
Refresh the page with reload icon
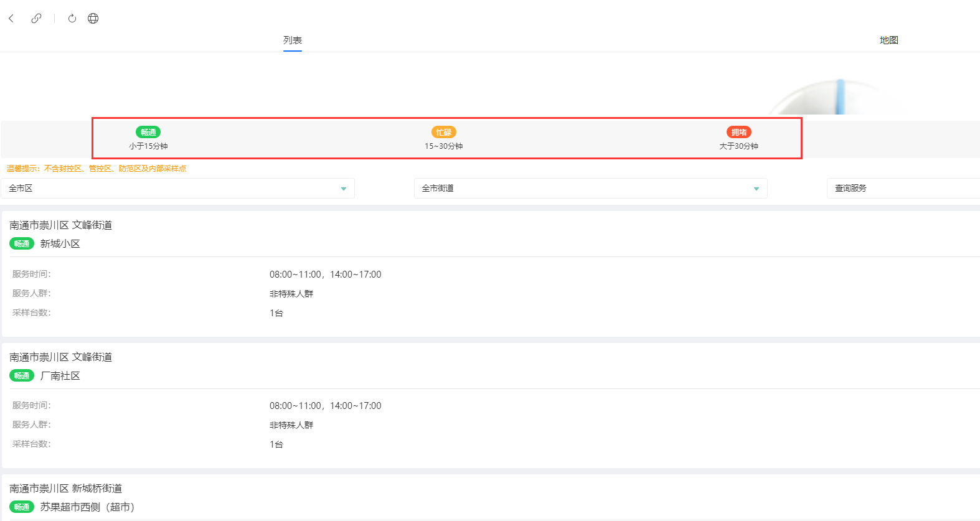coord(72,19)
